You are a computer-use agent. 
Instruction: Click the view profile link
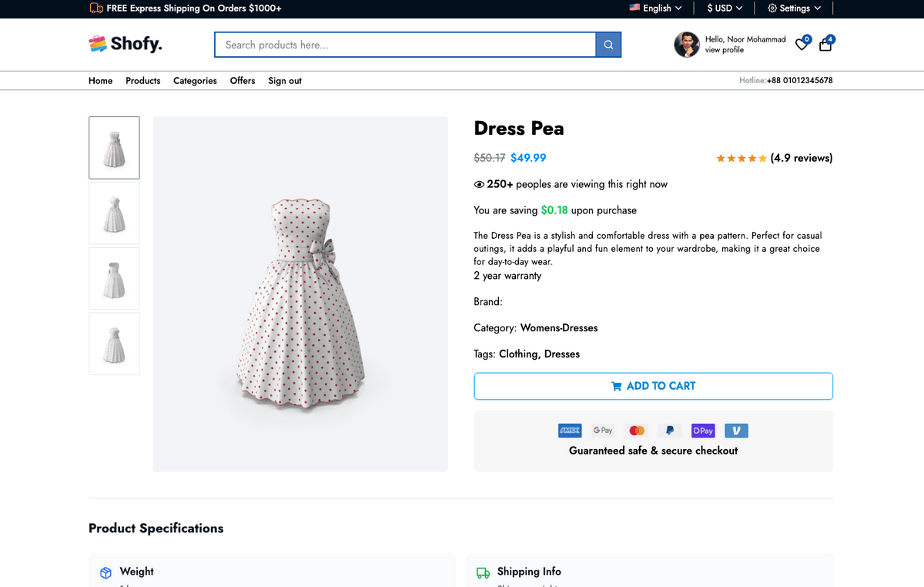click(x=725, y=50)
